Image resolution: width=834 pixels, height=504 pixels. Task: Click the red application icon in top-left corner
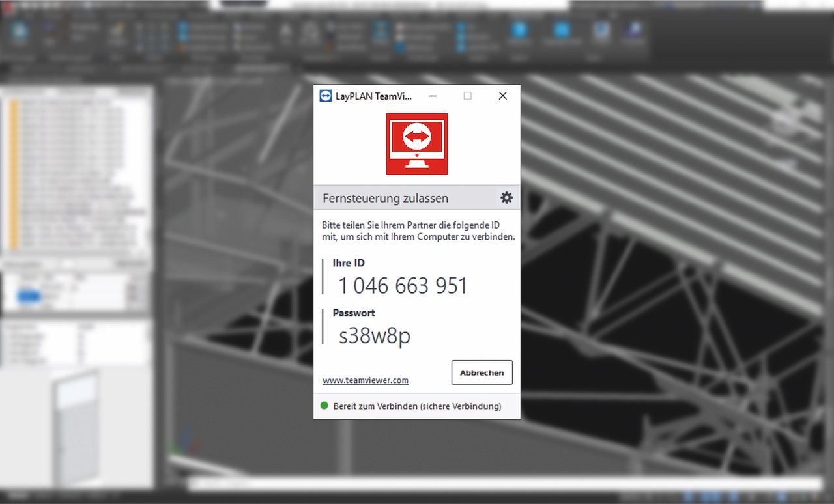(x=7, y=6)
